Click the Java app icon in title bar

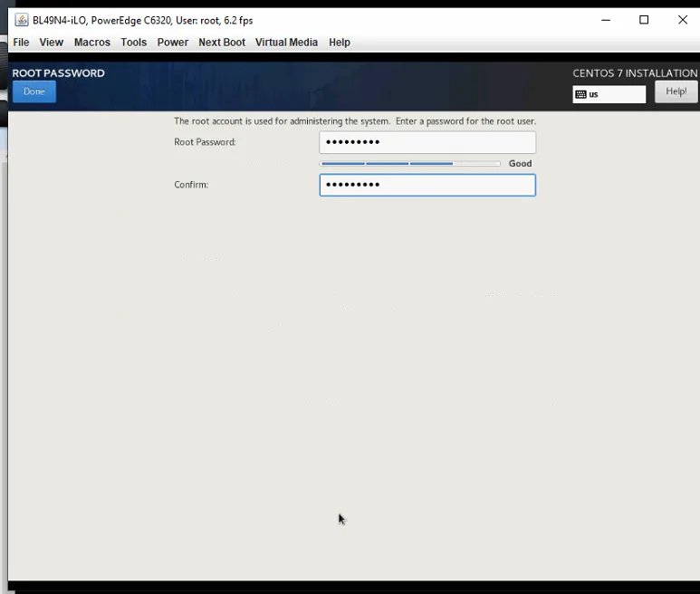[22, 20]
